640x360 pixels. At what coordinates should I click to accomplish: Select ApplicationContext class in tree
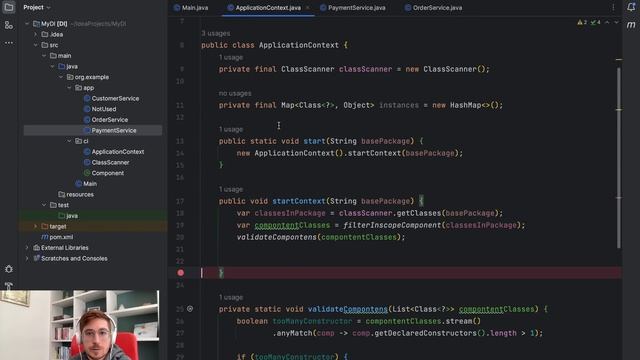[x=114, y=151]
